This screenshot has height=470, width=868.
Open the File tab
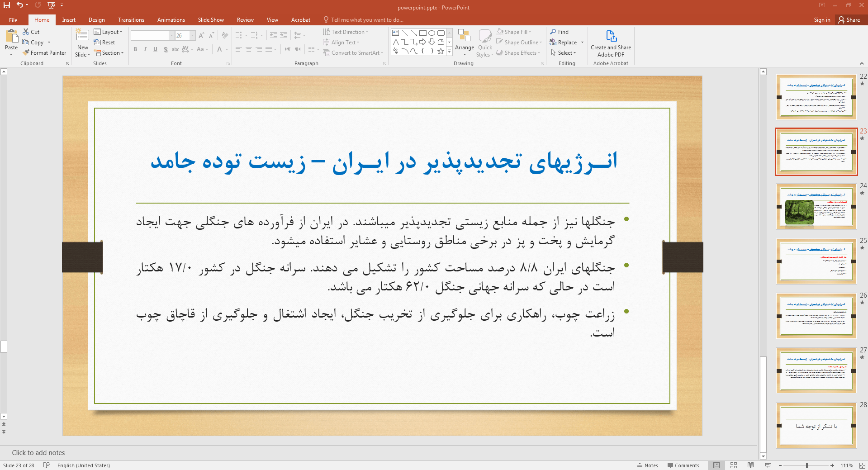coord(13,20)
